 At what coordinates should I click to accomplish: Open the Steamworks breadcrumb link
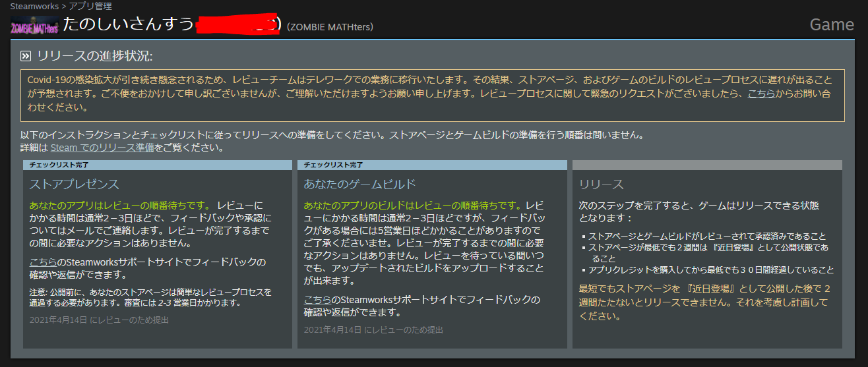click(33, 6)
